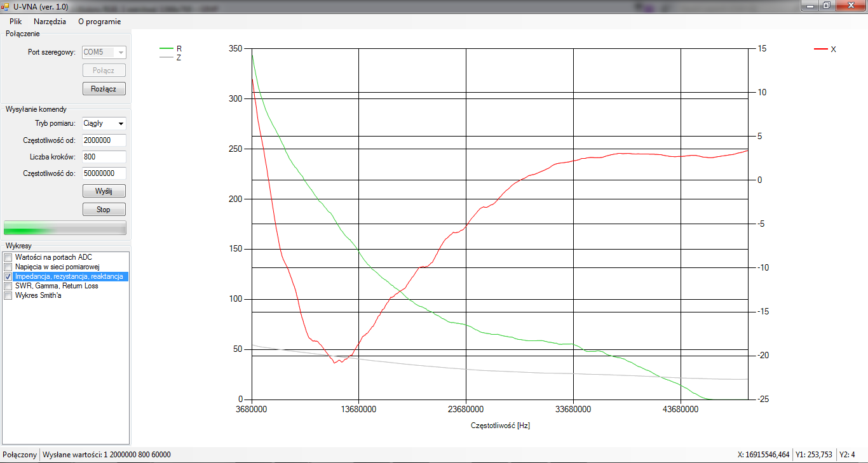Enable Napięcia w sieci pomiarowej checkbox
The image size is (868, 463).
tap(8, 267)
